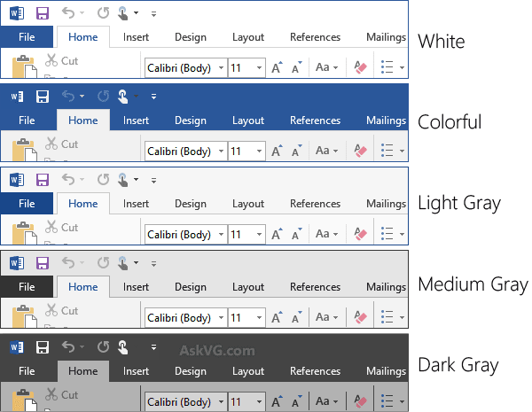This screenshot has width=532, height=412.
Task: Click the Word logo in the Colorful title bar
Action: pos(16,96)
